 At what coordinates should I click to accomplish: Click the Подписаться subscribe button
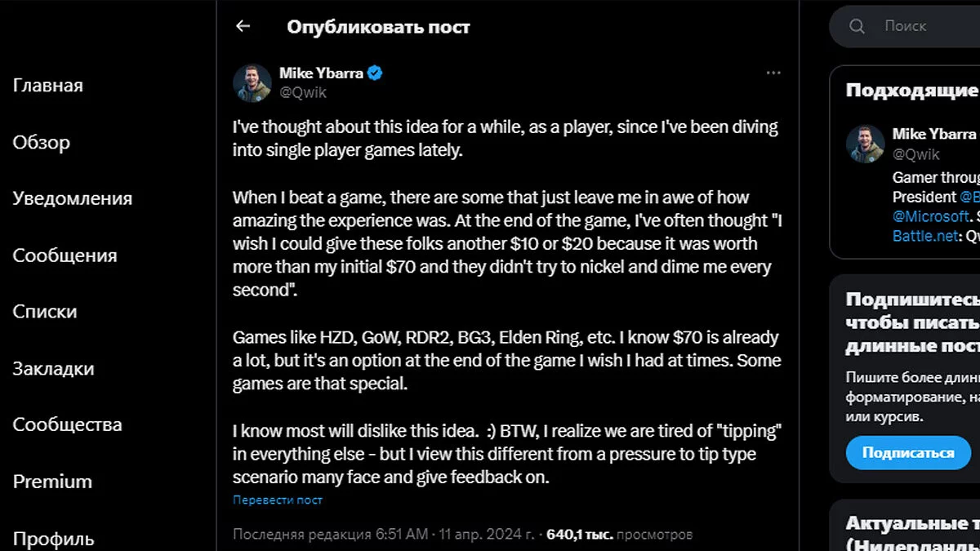click(908, 452)
